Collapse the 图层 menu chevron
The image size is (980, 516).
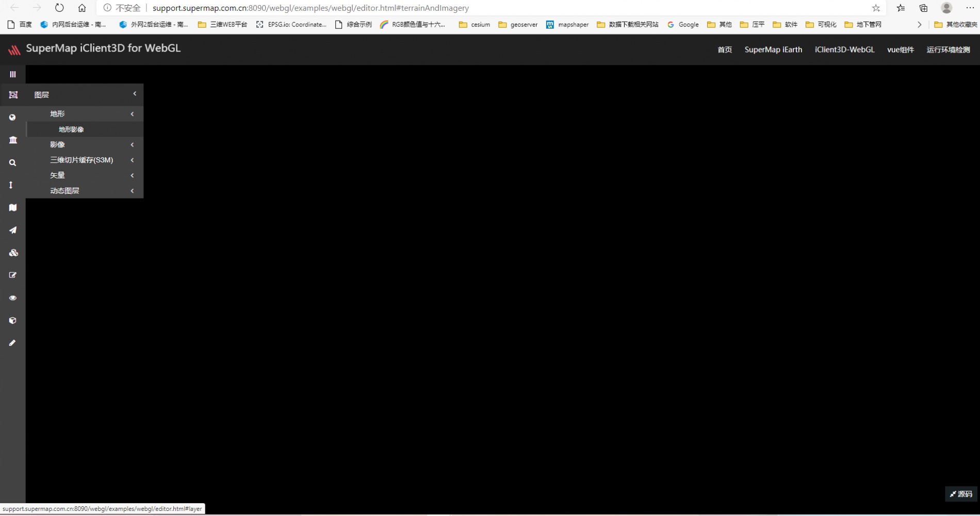[x=135, y=94]
